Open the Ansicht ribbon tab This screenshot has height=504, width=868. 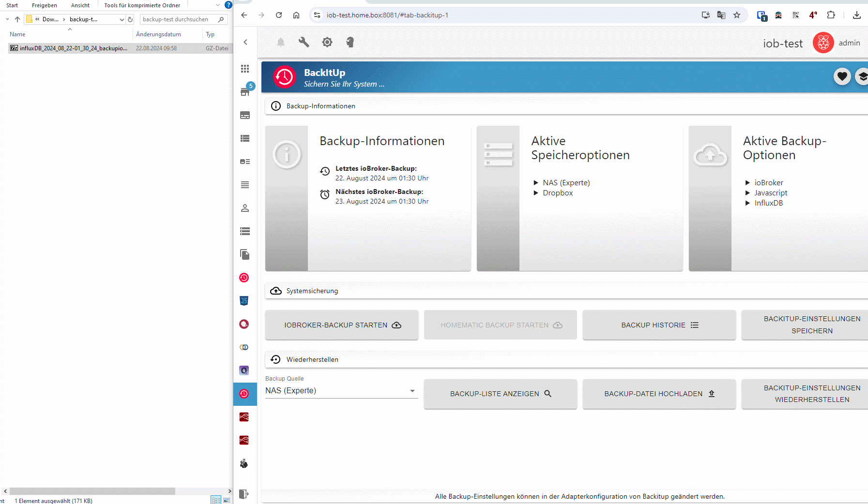click(x=80, y=5)
